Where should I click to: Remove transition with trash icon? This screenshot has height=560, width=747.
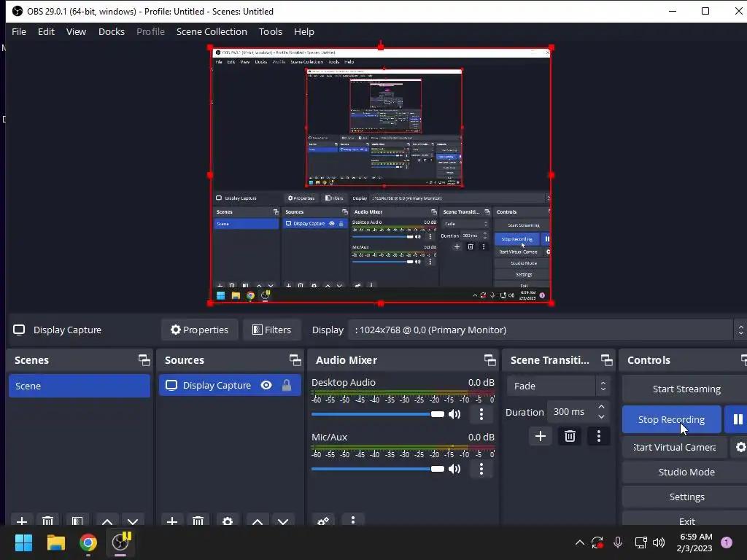click(570, 436)
